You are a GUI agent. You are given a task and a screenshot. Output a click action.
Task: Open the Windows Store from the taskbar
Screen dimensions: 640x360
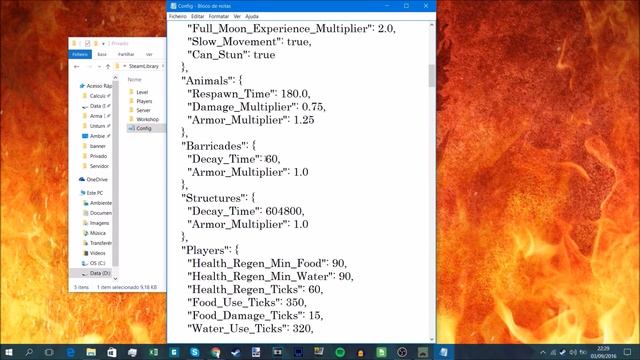(111, 352)
